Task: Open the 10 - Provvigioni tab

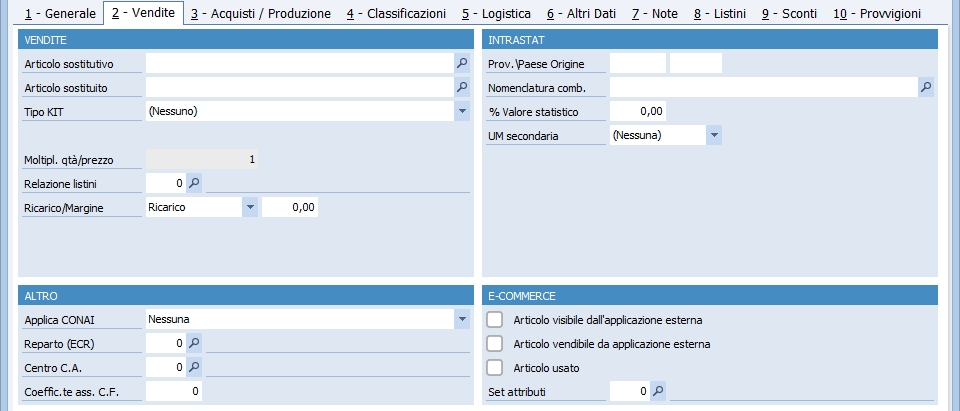Action: (877, 13)
